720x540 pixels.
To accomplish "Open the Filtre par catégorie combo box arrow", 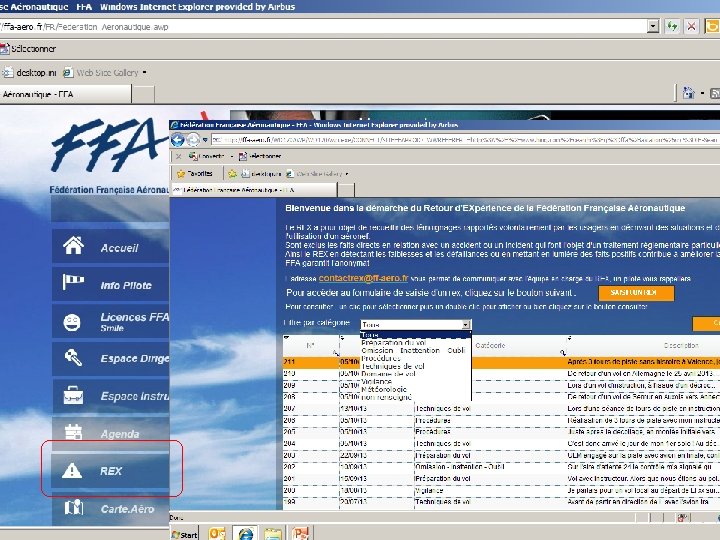I will pyautogui.click(x=466, y=325).
